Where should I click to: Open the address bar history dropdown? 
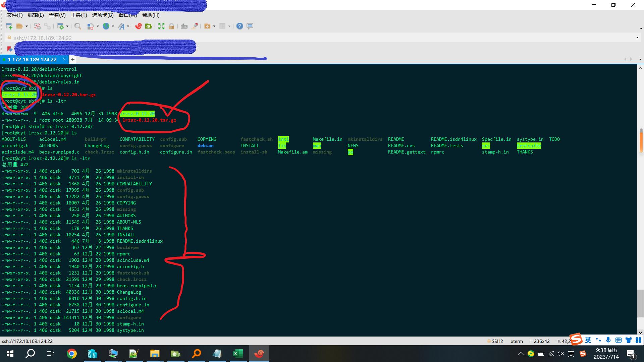(637, 38)
